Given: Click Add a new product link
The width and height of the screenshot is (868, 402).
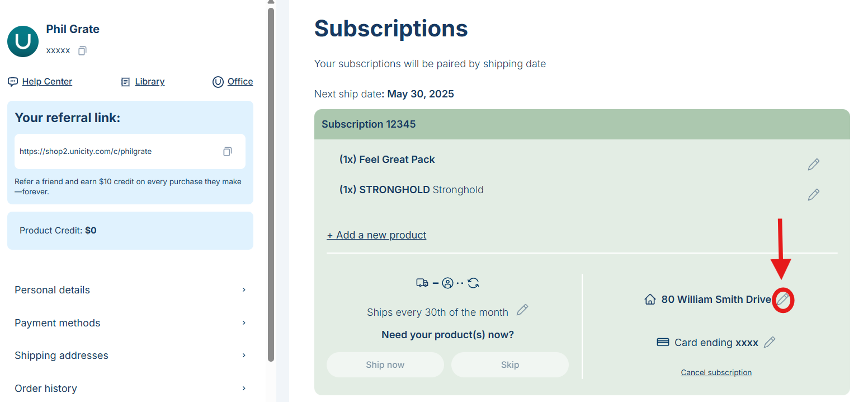Looking at the screenshot, I should click(x=377, y=235).
